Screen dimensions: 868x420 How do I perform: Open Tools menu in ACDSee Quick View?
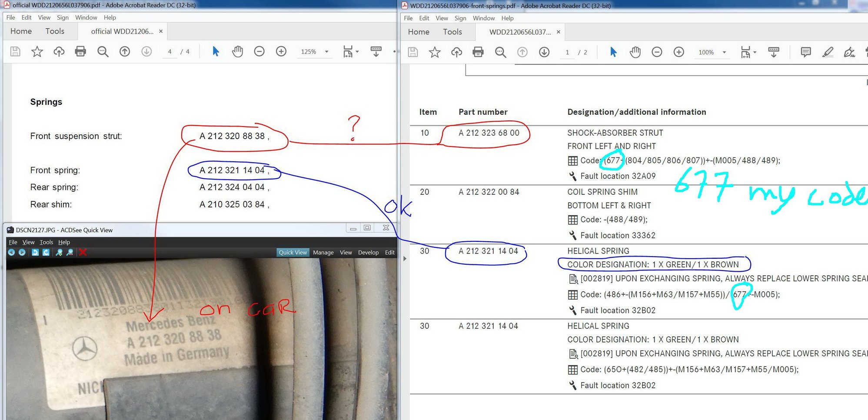click(46, 242)
